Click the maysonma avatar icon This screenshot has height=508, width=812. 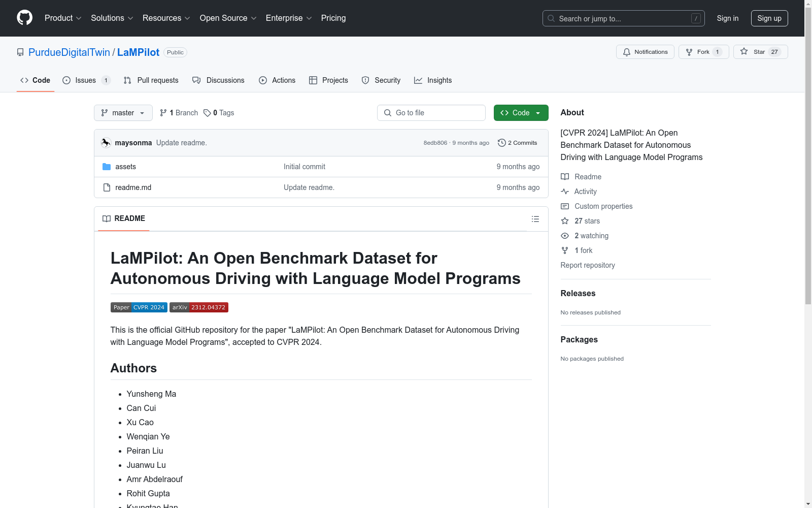106,143
